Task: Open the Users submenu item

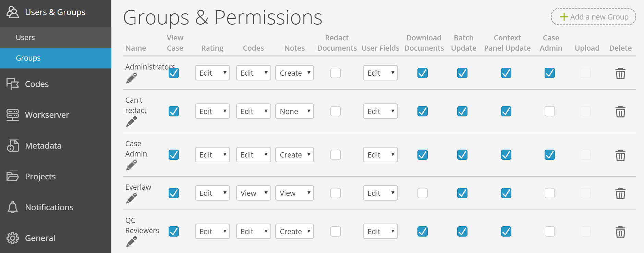Action: tap(56, 38)
